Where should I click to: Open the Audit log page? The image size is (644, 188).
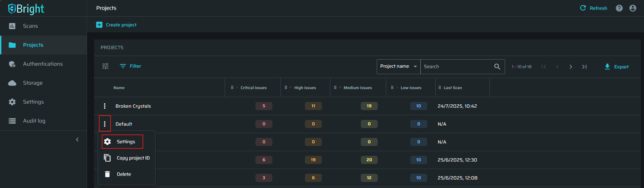(x=43, y=121)
